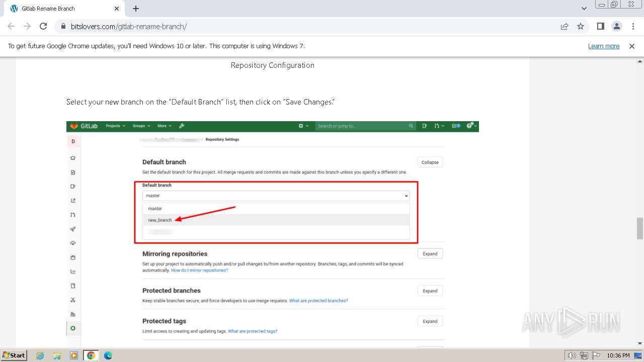
Task: Open the Windows Start menu
Action: 14,355
